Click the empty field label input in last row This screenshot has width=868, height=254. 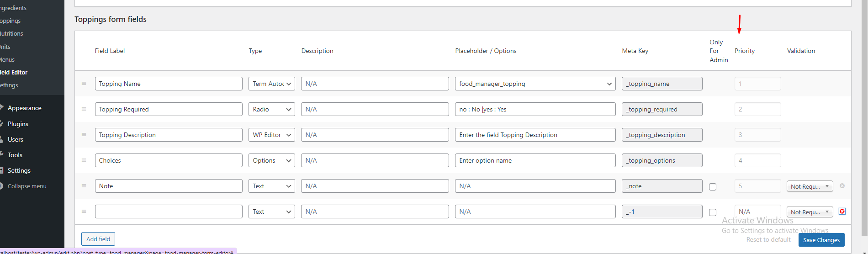coord(169,212)
